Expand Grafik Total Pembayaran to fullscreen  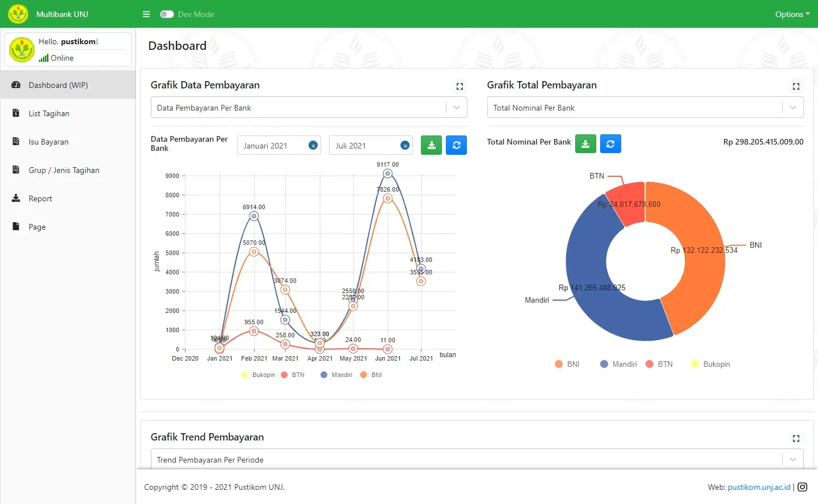(796, 86)
